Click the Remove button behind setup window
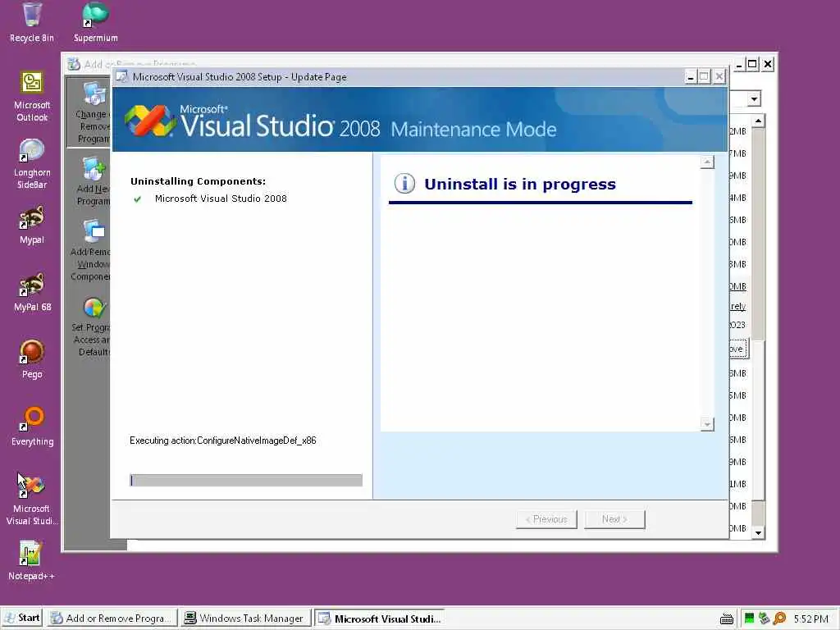The image size is (840, 630). point(738,349)
